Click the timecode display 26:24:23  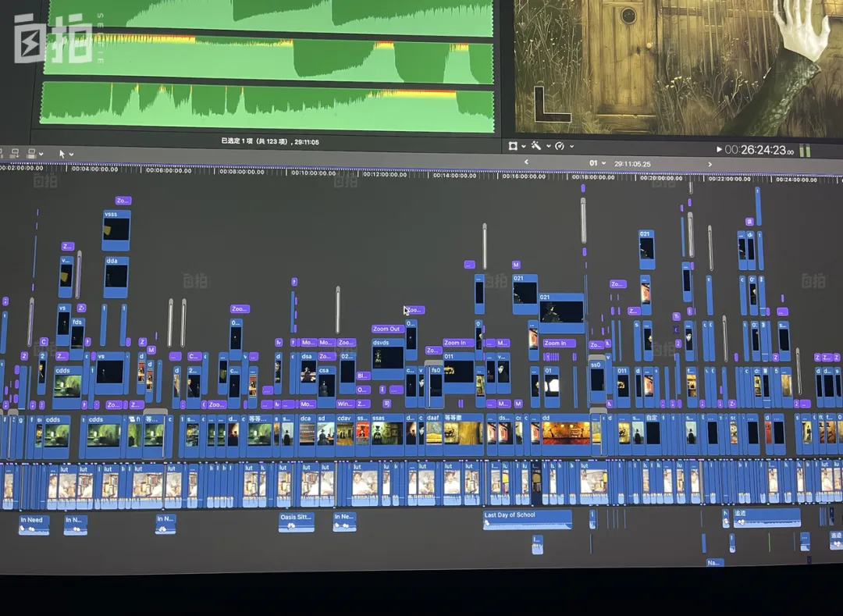point(759,150)
